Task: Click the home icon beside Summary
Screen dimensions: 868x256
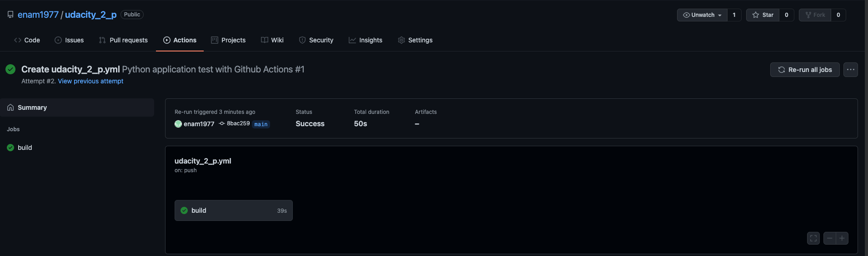Action: point(10,108)
